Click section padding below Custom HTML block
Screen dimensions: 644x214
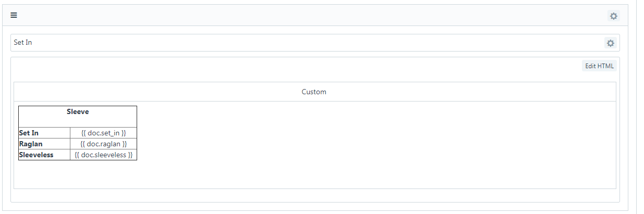[315, 195]
